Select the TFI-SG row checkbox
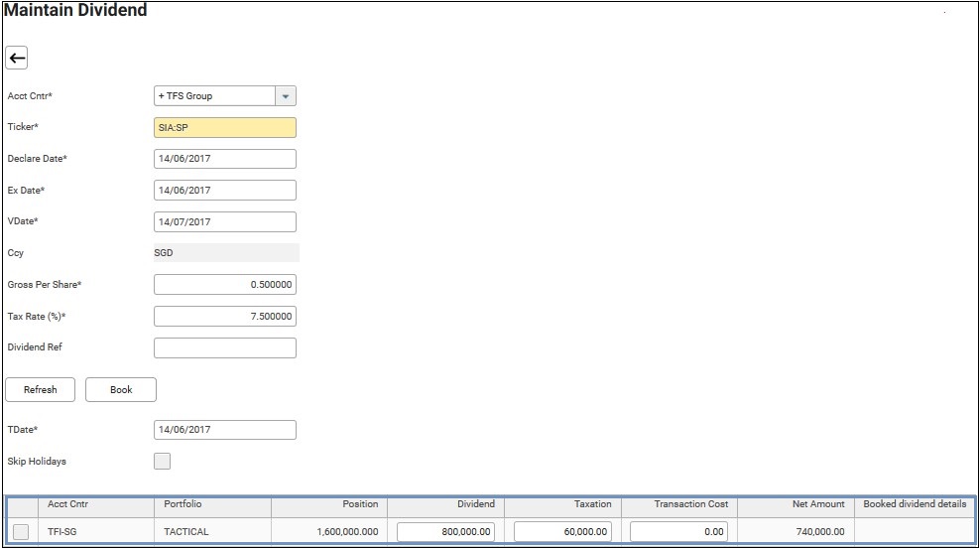Image resolution: width=980 pixels, height=549 pixels. tap(21, 532)
